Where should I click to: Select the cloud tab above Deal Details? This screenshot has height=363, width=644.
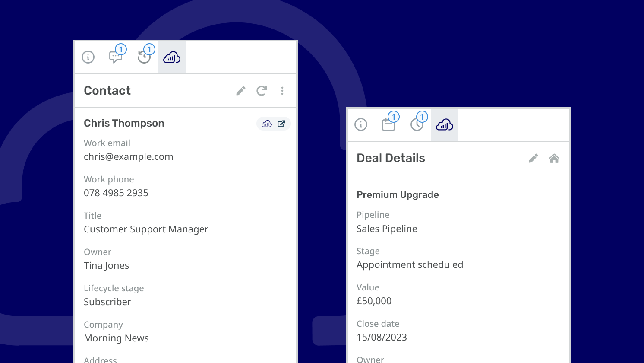[x=444, y=124]
